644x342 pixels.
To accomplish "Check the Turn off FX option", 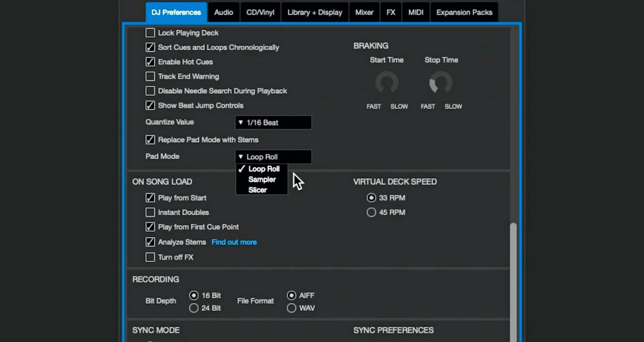I will [150, 257].
